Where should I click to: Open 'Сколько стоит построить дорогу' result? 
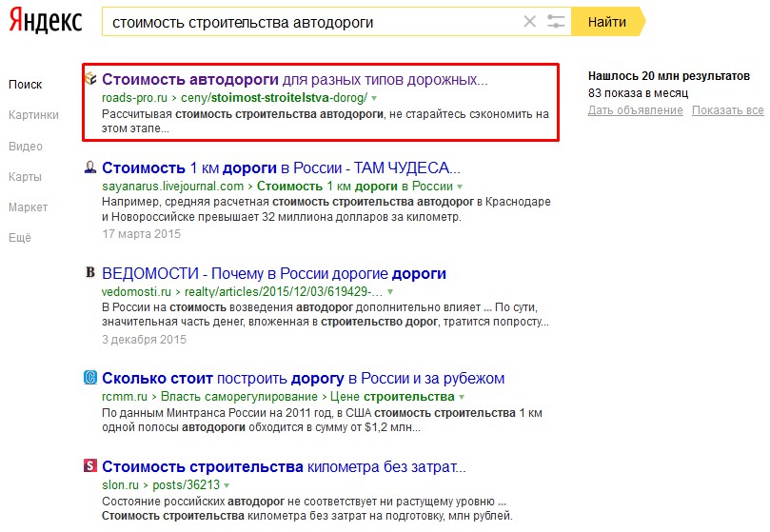click(303, 378)
